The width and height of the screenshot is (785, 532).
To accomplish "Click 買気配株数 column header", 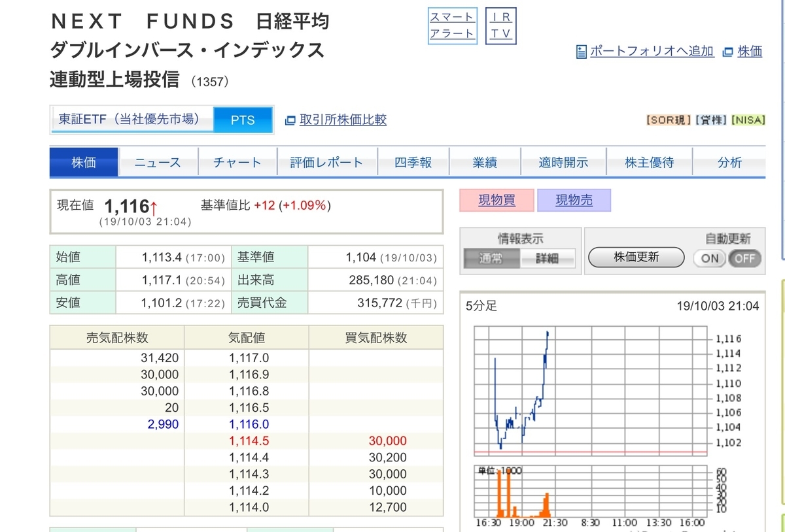I will click(x=376, y=338).
